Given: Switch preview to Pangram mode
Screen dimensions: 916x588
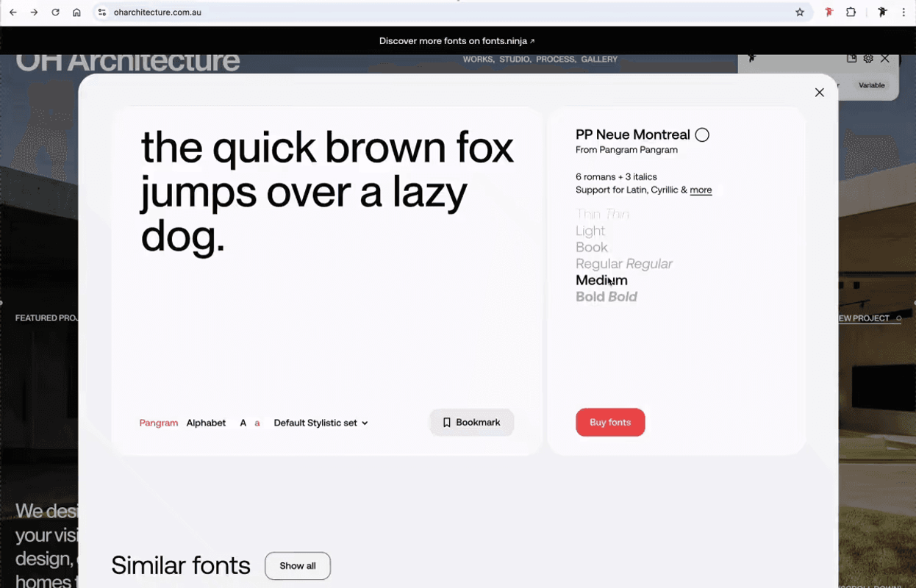Looking at the screenshot, I should (x=159, y=423).
